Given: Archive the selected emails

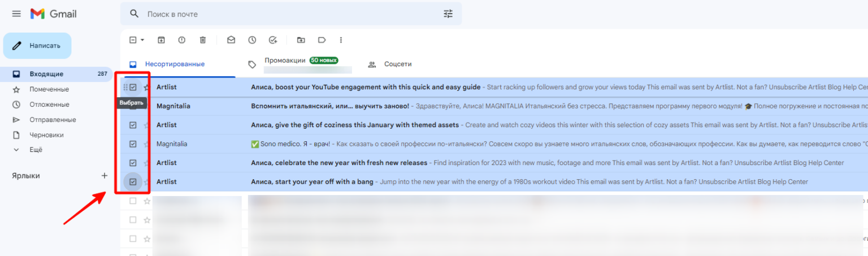Looking at the screenshot, I should [161, 40].
